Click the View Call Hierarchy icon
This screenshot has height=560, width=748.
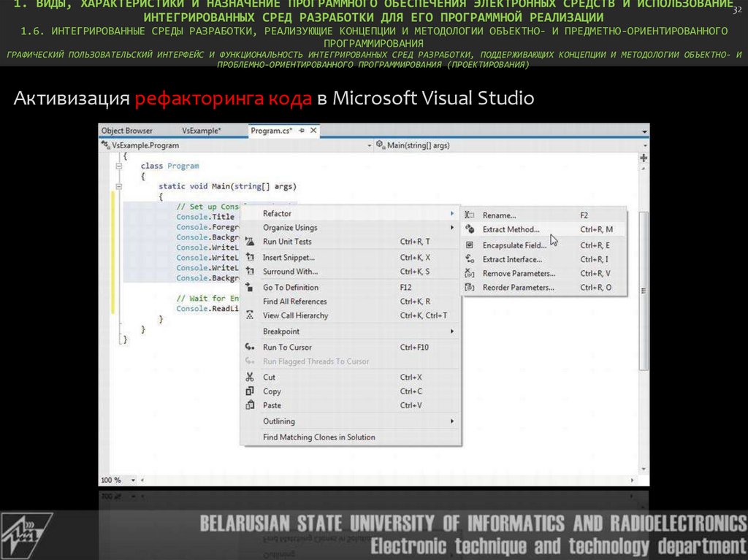tap(250, 315)
